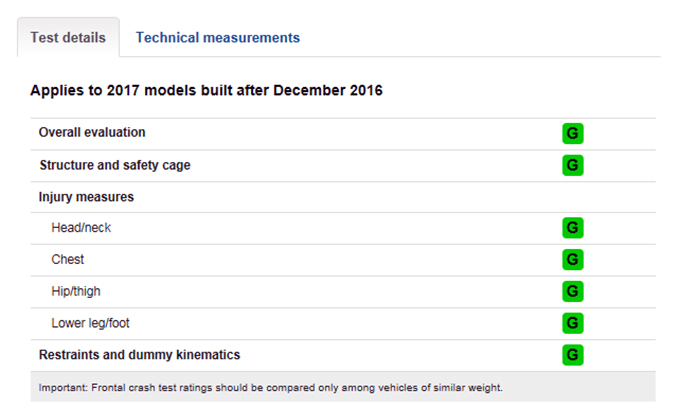Select the Structure and safety cage label
The height and width of the screenshot is (408, 680).
(x=115, y=165)
